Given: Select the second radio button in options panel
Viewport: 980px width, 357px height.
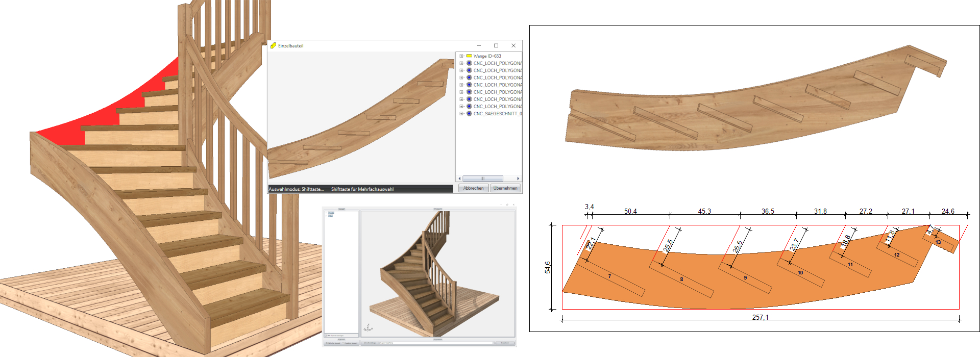Looking at the screenshot, I should (x=343, y=343).
